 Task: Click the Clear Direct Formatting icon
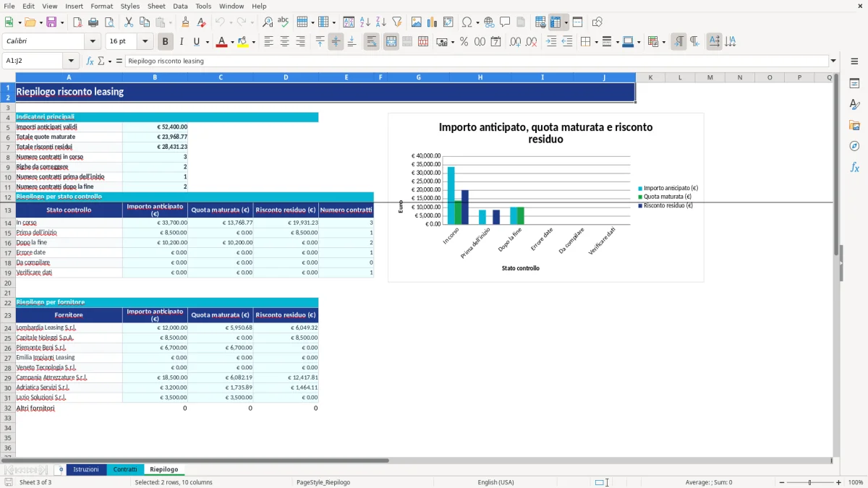[x=201, y=22]
